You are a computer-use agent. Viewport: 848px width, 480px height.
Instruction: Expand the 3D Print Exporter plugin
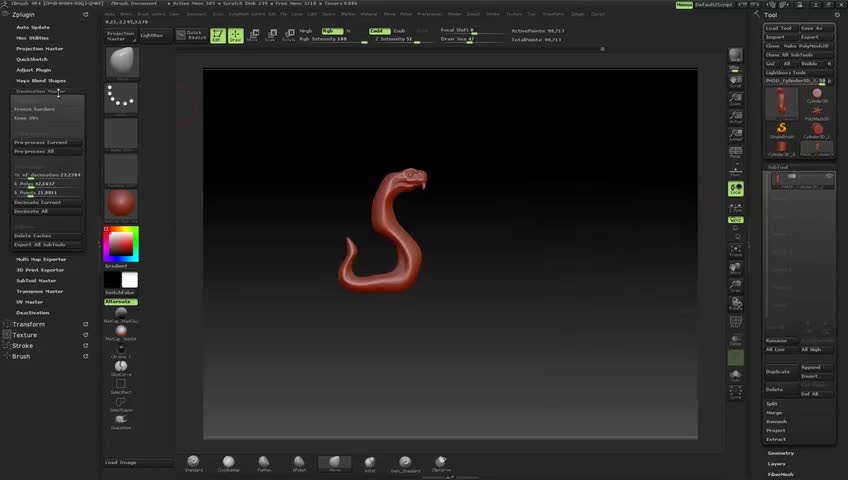[x=40, y=270]
